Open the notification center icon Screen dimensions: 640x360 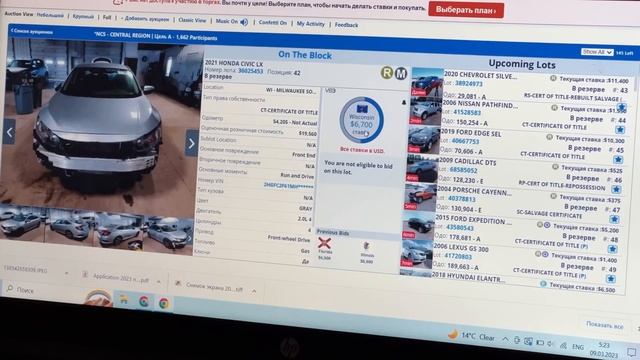(631, 352)
